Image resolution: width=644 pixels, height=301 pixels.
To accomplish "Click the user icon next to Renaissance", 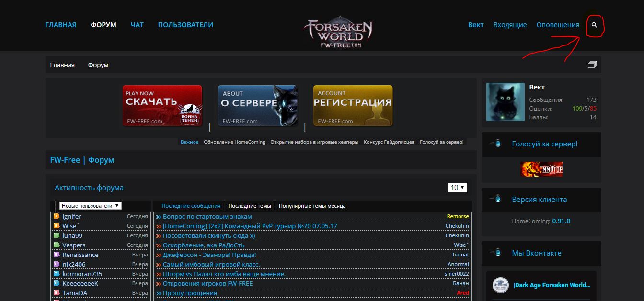I will [x=57, y=255].
